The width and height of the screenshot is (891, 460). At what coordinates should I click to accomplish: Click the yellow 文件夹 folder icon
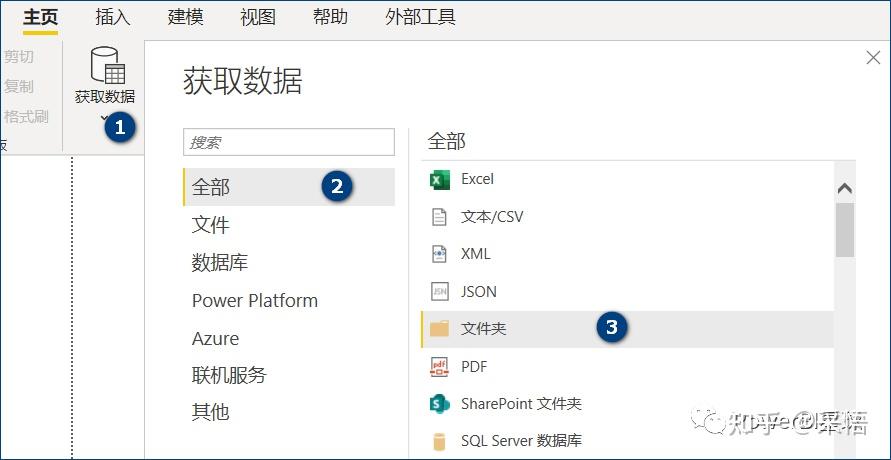439,329
